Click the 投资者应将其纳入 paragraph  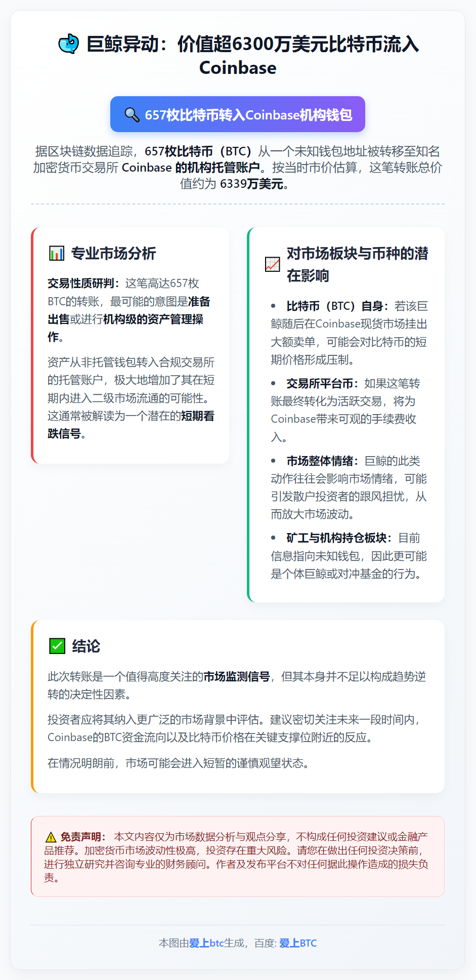click(235, 728)
